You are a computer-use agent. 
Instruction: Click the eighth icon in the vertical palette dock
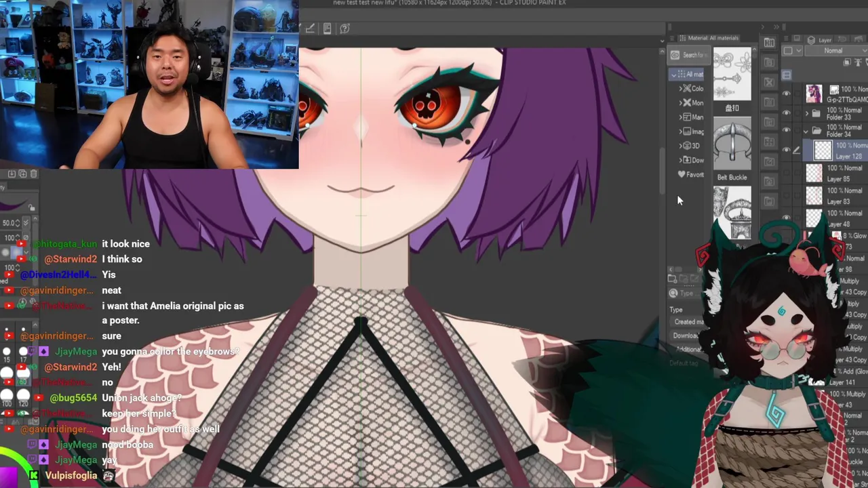click(769, 182)
